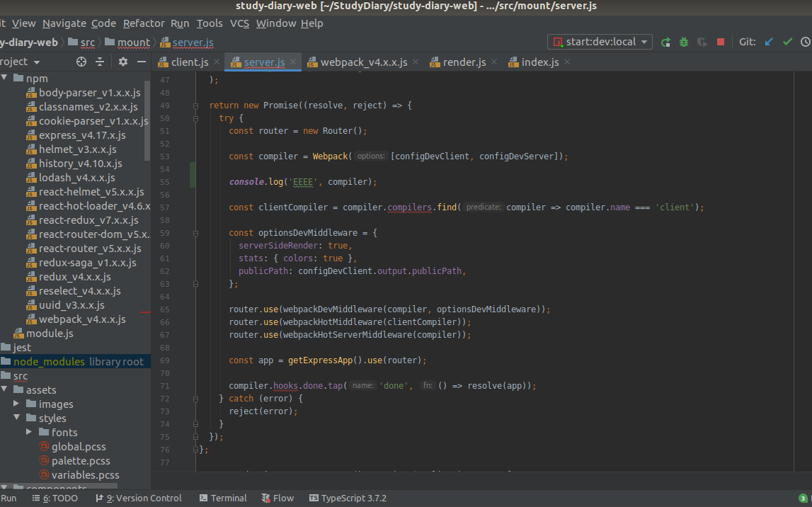Open the Tools menu

click(x=210, y=23)
